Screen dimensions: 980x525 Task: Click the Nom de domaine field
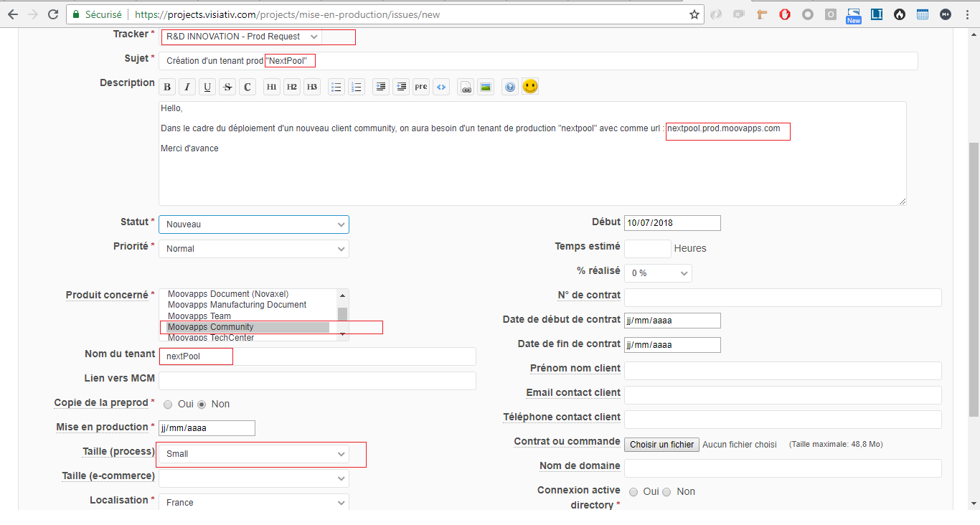[783, 468]
